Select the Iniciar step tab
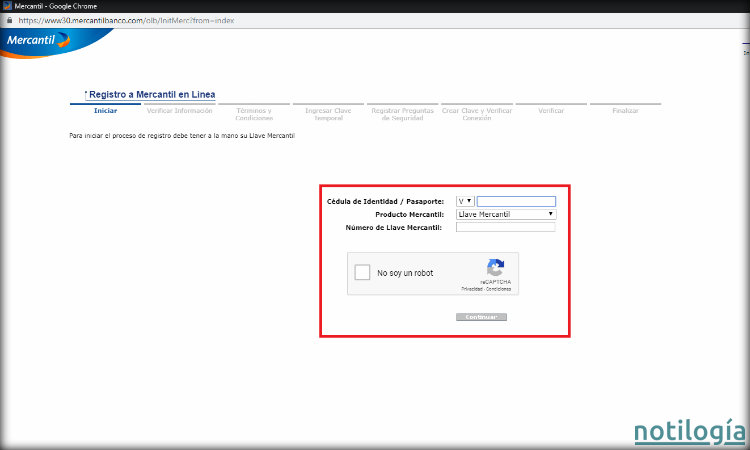This screenshot has height=450, width=750. 105,110
